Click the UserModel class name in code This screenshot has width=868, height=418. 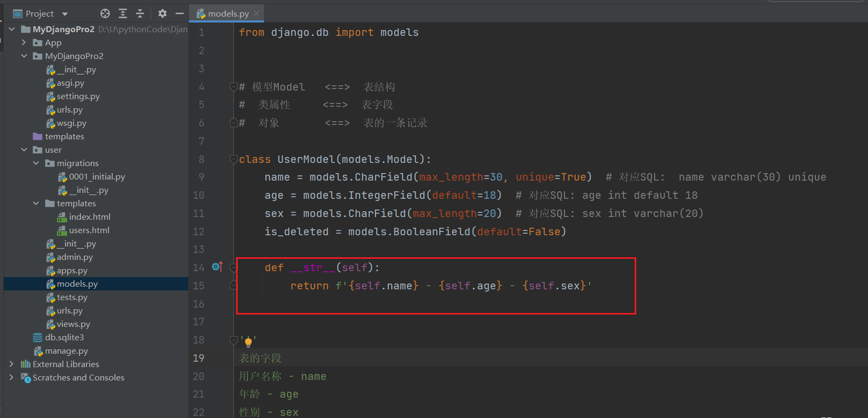[306, 159]
